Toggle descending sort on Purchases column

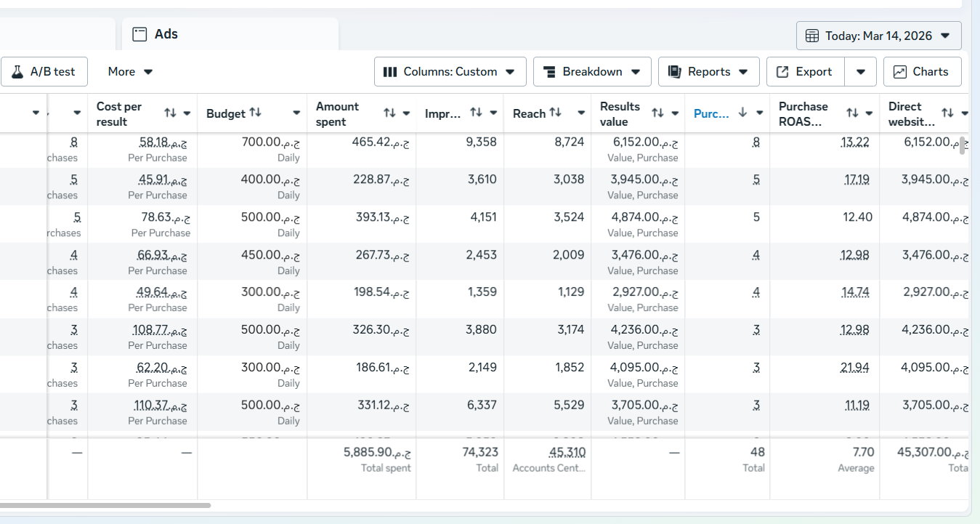742,113
